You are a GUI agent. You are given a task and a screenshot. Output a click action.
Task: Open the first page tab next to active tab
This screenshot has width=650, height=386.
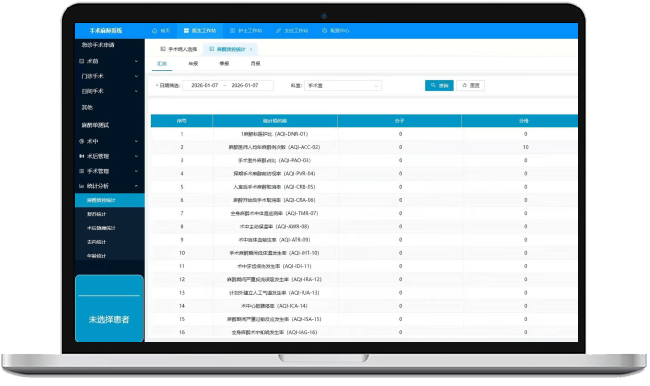point(179,49)
